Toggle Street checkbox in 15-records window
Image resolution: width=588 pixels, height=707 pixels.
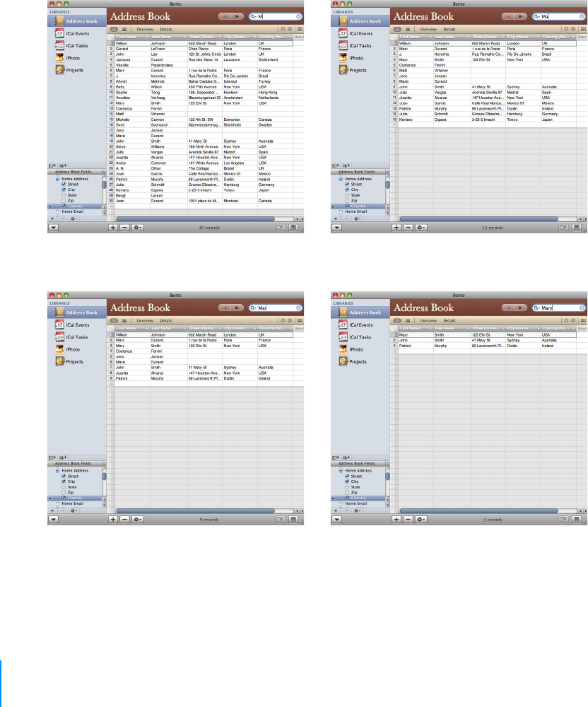pyautogui.click(x=347, y=184)
